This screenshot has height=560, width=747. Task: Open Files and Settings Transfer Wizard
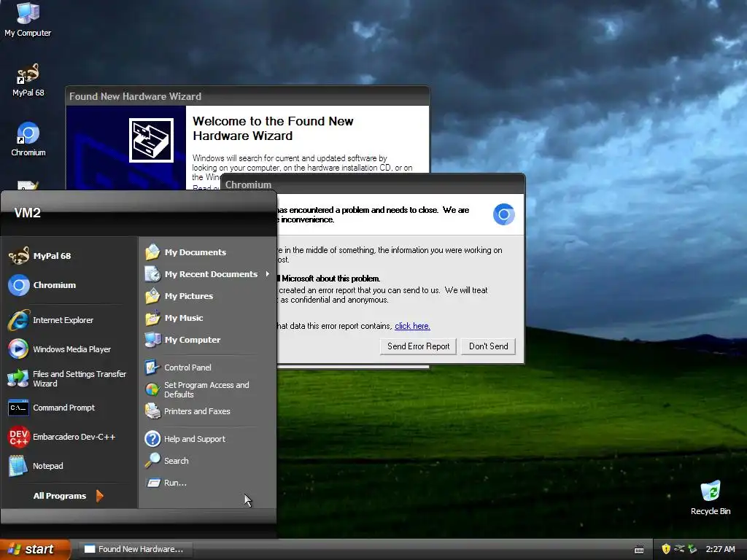(x=69, y=378)
